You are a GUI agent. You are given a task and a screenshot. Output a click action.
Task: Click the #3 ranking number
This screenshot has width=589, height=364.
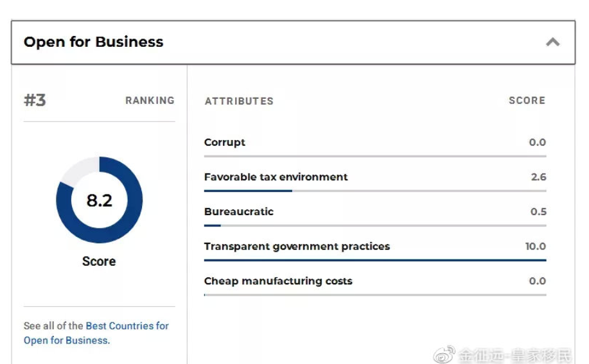tap(35, 100)
